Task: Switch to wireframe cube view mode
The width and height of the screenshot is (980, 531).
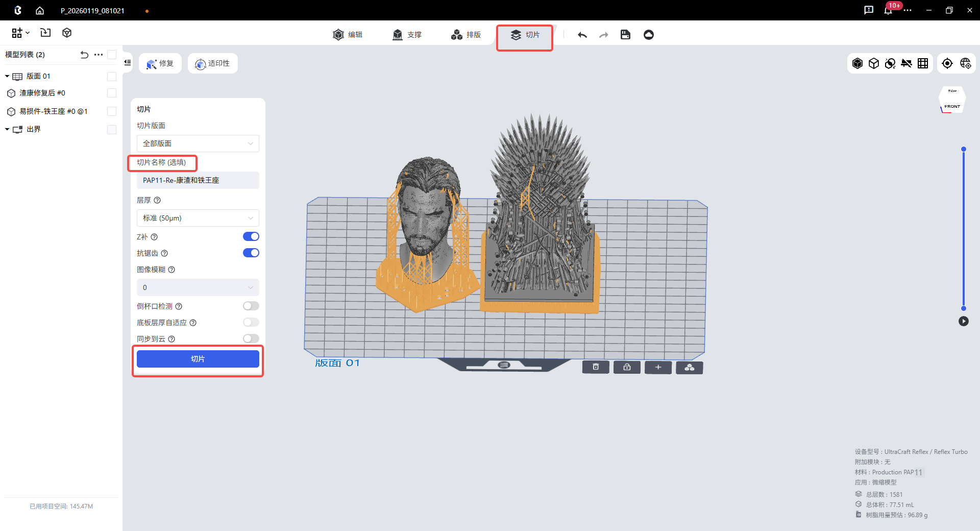Action: 874,63
